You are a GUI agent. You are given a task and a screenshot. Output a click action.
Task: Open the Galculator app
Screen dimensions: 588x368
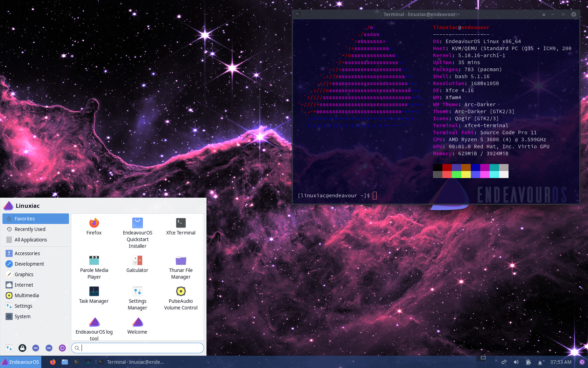(x=137, y=264)
